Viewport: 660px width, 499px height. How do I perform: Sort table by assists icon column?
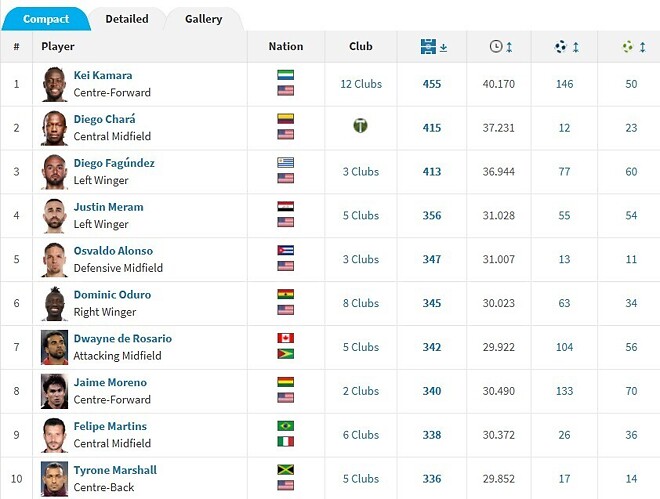pyautogui.click(x=628, y=46)
